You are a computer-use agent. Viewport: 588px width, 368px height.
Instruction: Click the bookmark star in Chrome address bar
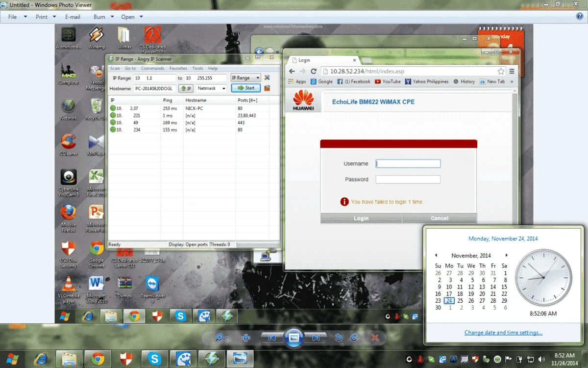click(501, 71)
